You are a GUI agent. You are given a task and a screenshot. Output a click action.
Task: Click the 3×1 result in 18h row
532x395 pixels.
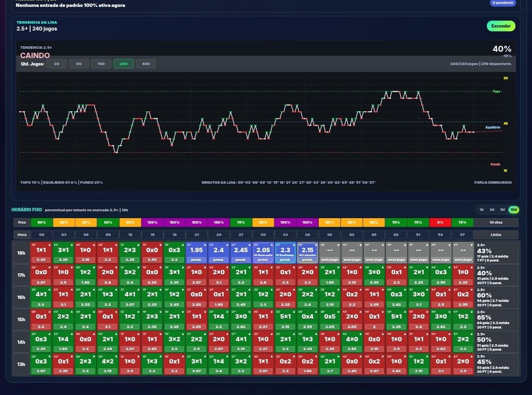63,253
